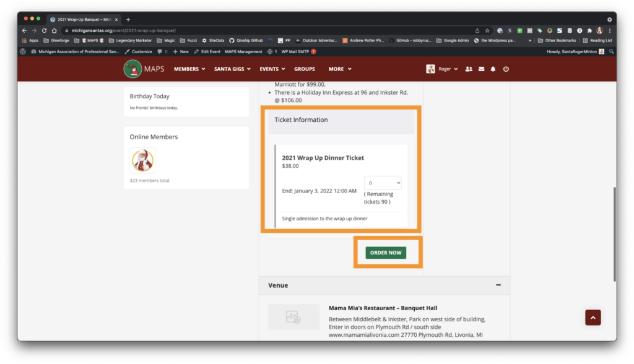Open Chrome three-dot menu
This screenshot has width=634, height=364.
pos(610,30)
